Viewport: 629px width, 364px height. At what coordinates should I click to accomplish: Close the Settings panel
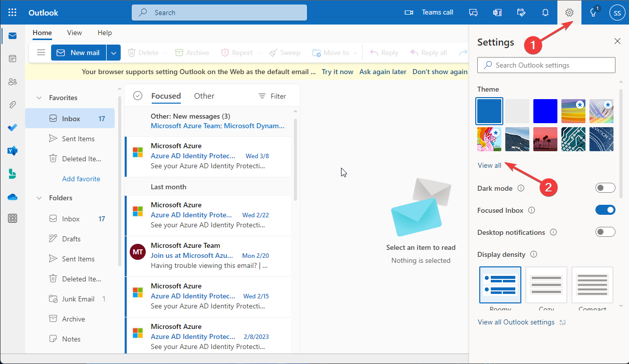point(617,42)
